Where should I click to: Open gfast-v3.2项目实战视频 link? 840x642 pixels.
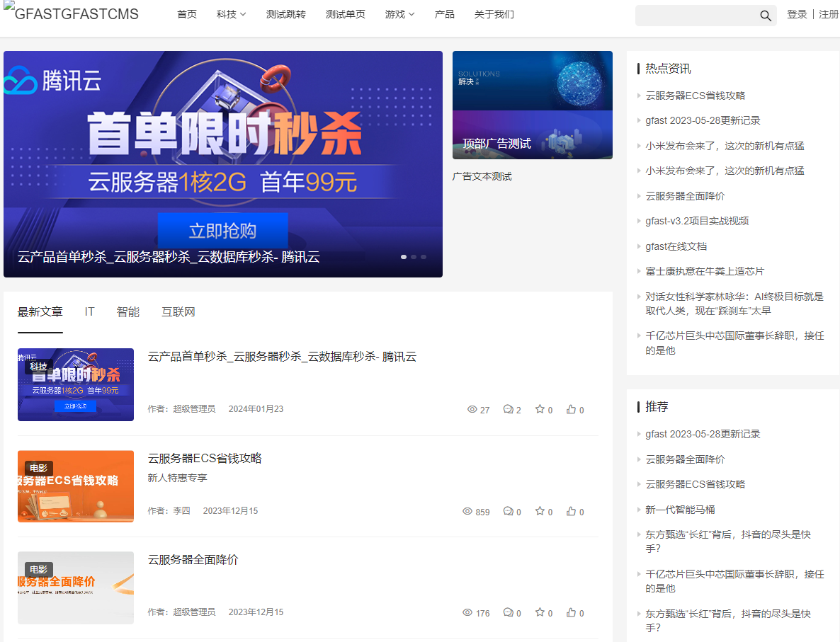point(696,221)
